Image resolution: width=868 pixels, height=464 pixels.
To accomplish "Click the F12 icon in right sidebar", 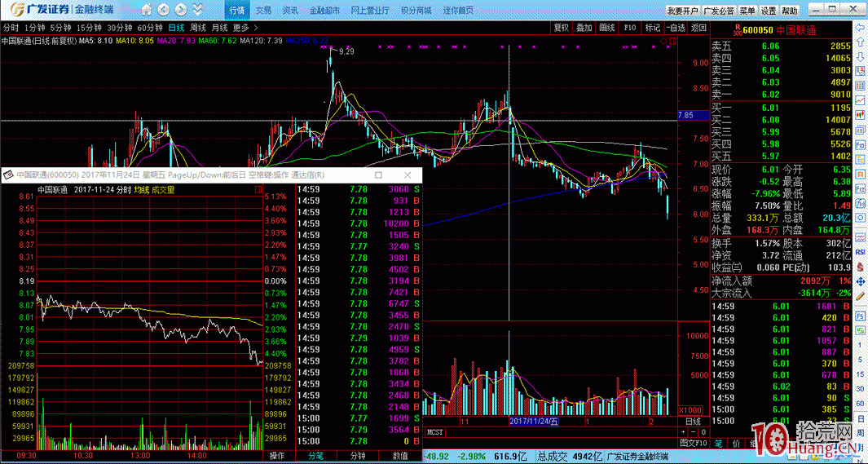I will click(x=861, y=189).
